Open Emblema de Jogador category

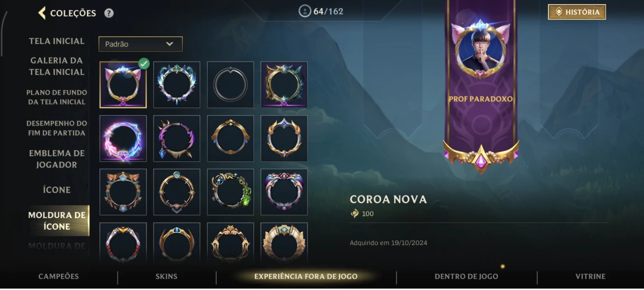[57, 159]
